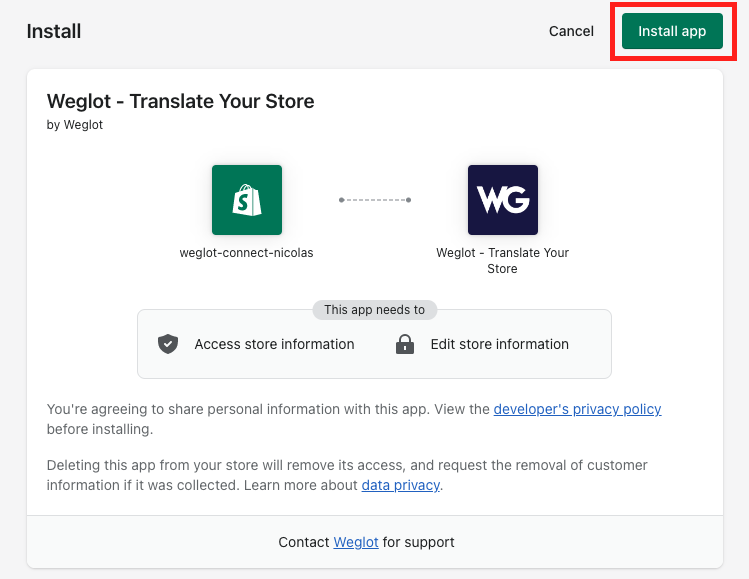Select the 'Access store information' text
This screenshot has width=749, height=579.
click(274, 344)
